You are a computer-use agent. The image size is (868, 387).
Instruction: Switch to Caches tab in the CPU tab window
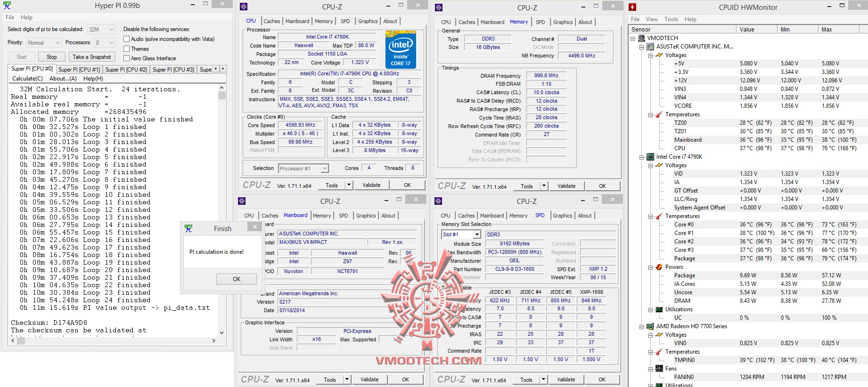coord(272,21)
